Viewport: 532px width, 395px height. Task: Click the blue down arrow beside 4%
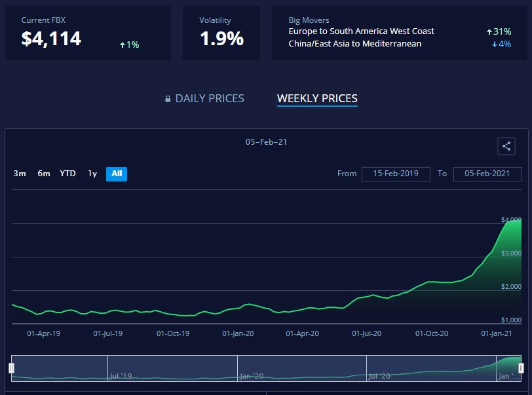(493, 44)
